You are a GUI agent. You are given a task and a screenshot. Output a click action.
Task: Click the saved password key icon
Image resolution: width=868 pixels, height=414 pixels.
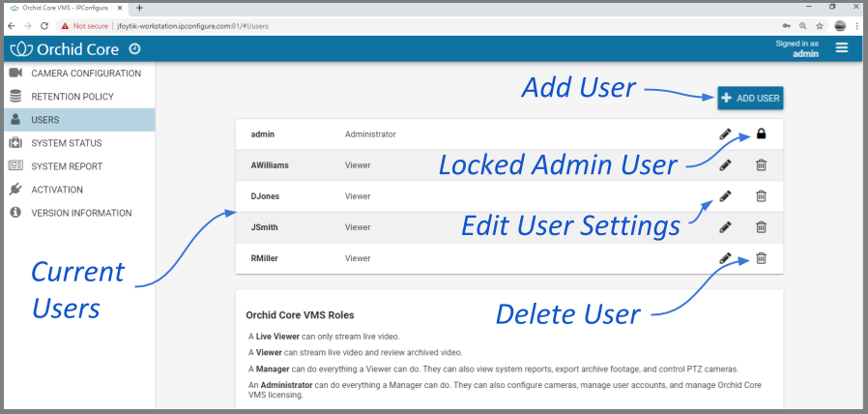coord(786,26)
